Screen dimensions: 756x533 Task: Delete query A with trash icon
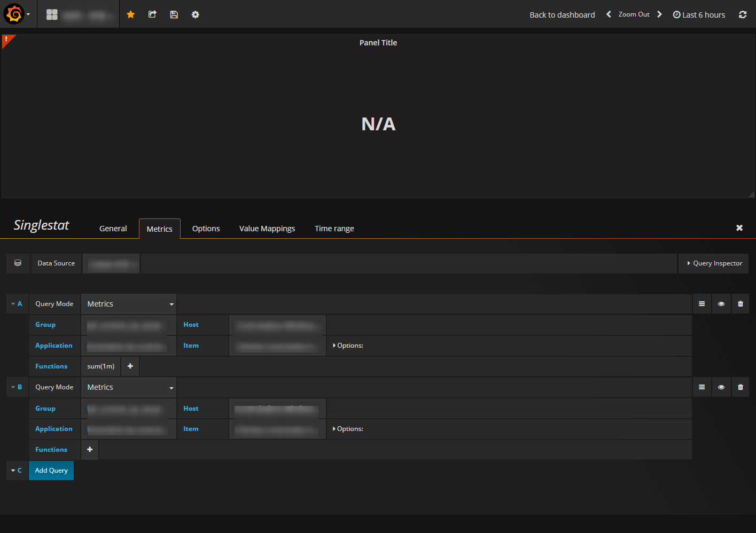coord(741,304)
